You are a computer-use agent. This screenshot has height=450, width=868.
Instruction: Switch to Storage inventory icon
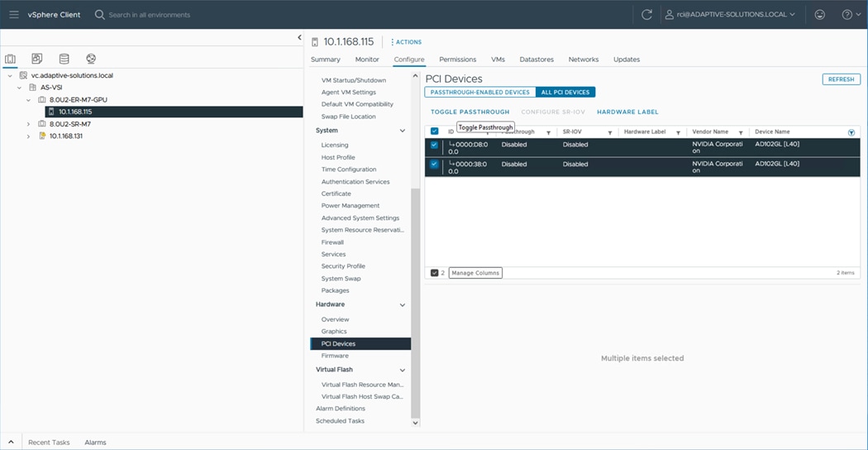click(x=64, y=60)
